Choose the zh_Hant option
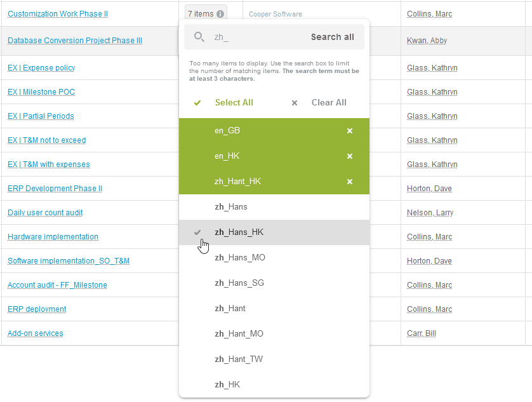The width and height of the screenshot is (532, 402). [274, 308]
